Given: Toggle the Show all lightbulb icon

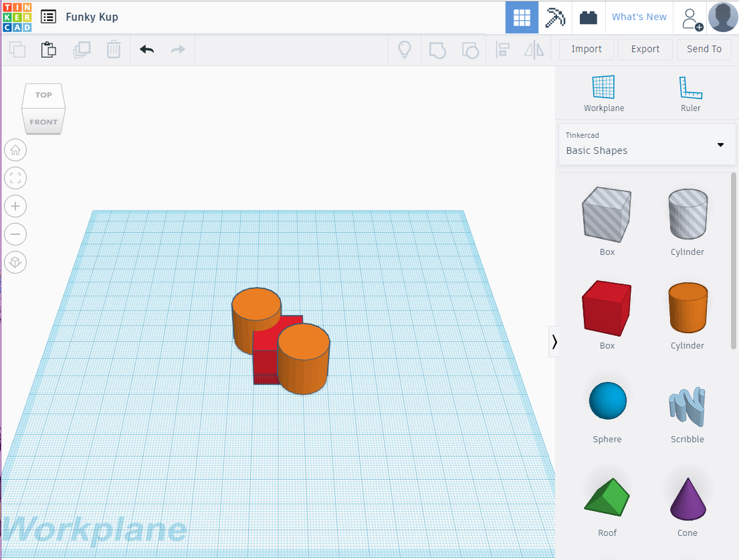Looking at the screenshot, I should (x=405, y=50).
